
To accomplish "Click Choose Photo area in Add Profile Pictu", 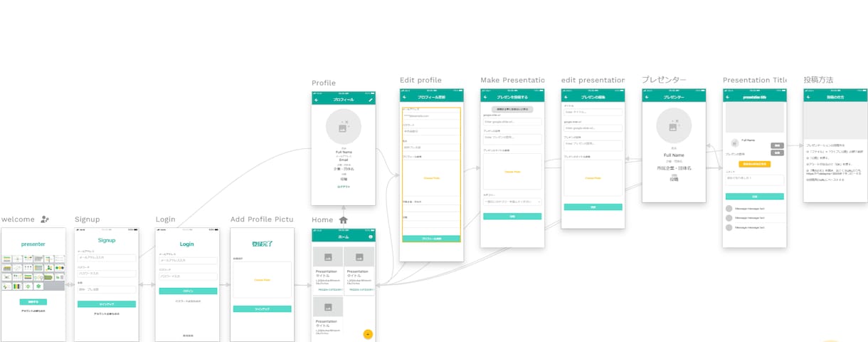I will [x=263, y=279].
